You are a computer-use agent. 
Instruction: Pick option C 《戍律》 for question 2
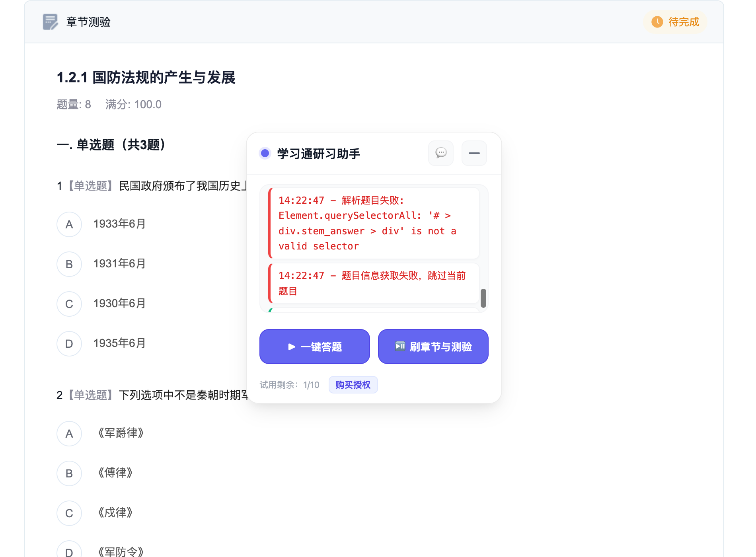click(69, 513)
